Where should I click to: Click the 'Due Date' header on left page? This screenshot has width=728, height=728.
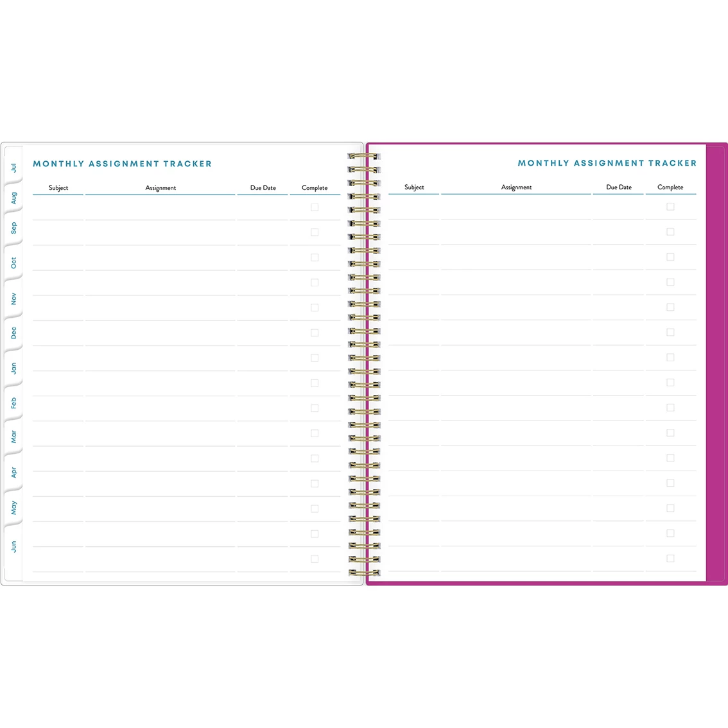(x=263, y=187)
